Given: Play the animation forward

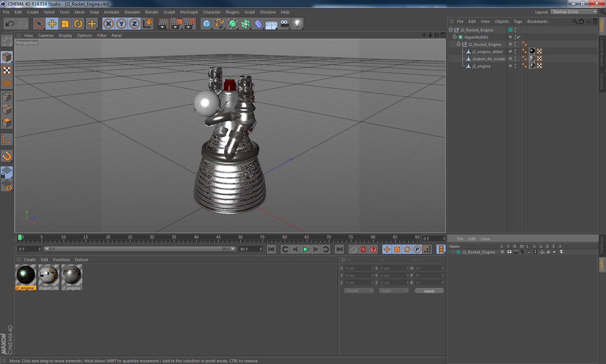Looking at the screenshot, I should coord(305,249).
